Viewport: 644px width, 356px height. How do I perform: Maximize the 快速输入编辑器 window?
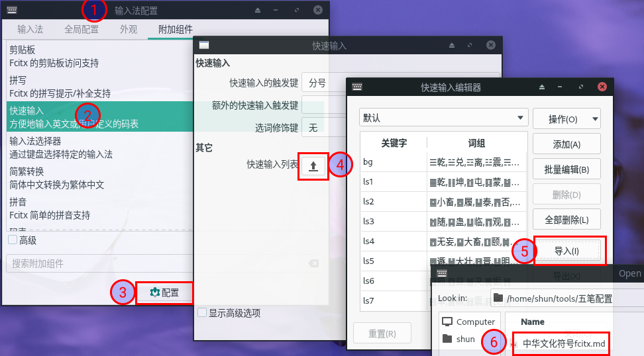[x=581, y=87]
